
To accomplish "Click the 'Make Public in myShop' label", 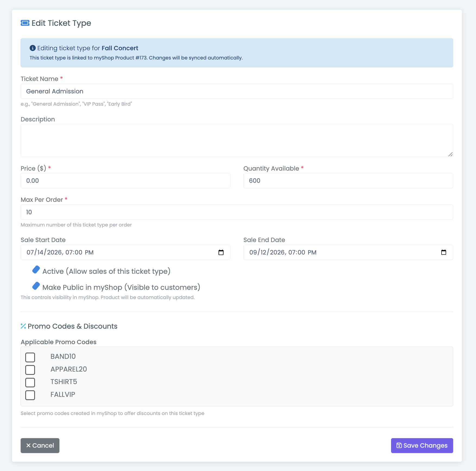I will click(x=121, y=287).
